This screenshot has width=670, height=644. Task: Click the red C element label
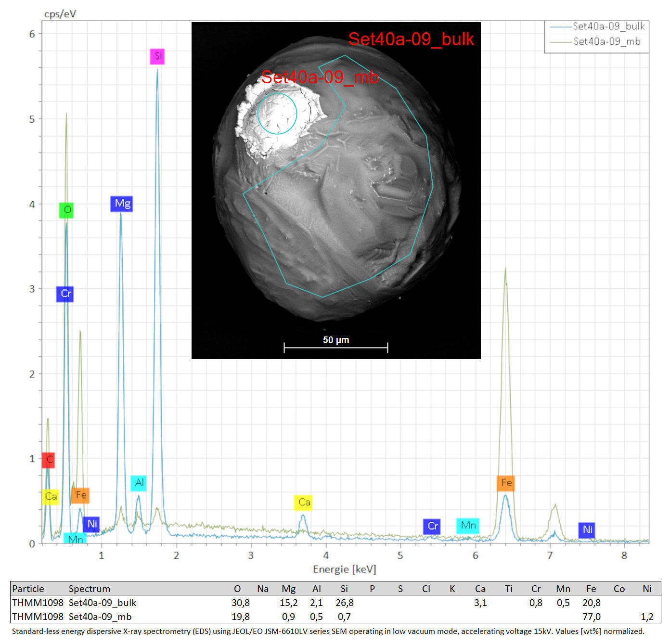click(48, 460)
